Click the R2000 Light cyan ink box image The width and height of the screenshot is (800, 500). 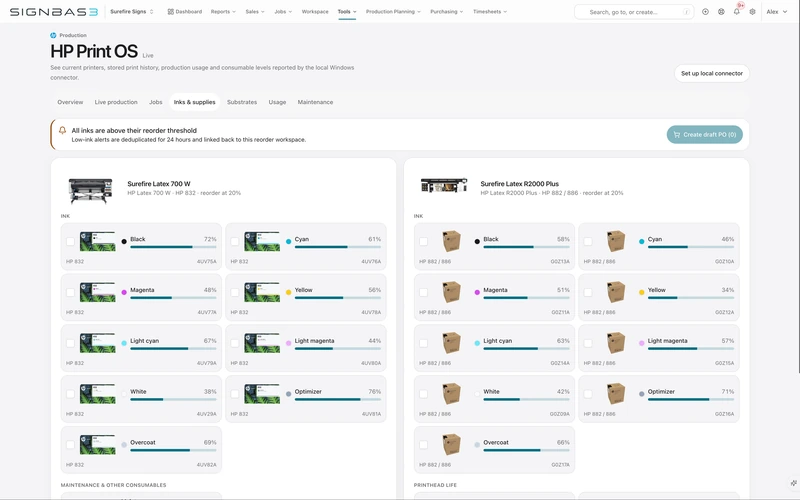click(452, 343)
